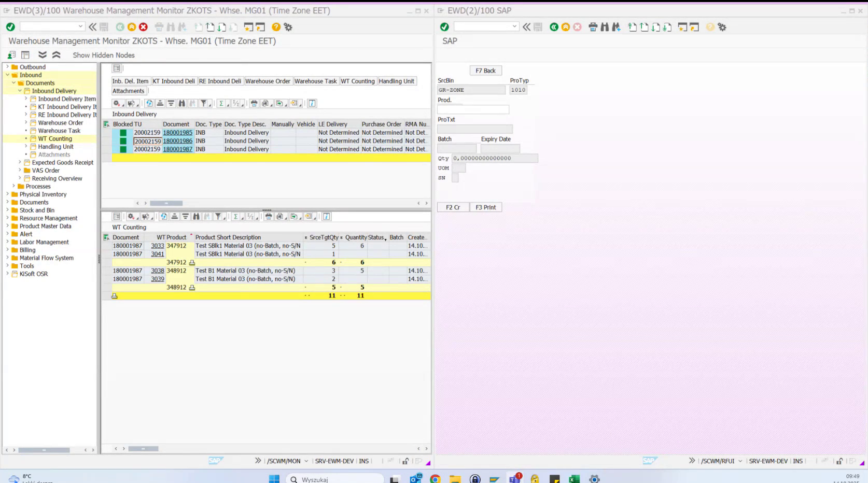868x483 pixels.
Task: Refresh the WT Counting table
Action: [x=163, y=217]
